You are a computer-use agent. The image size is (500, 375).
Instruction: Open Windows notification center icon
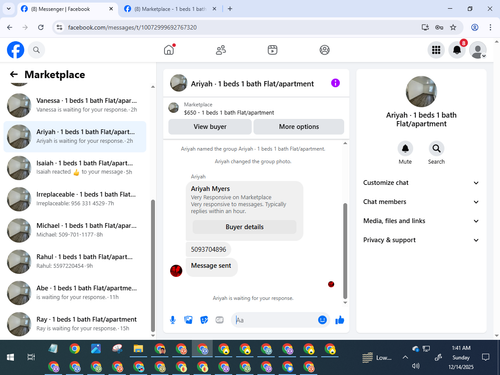(x=486, y=357)
